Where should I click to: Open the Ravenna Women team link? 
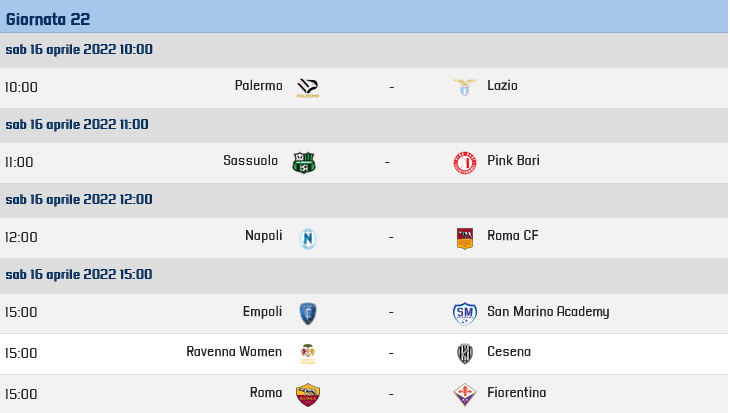coord(234,352)
